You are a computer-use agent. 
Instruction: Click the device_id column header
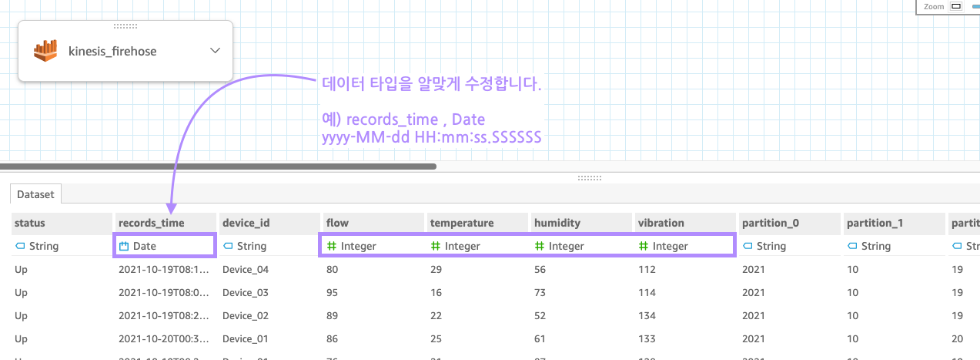[269, 223]
